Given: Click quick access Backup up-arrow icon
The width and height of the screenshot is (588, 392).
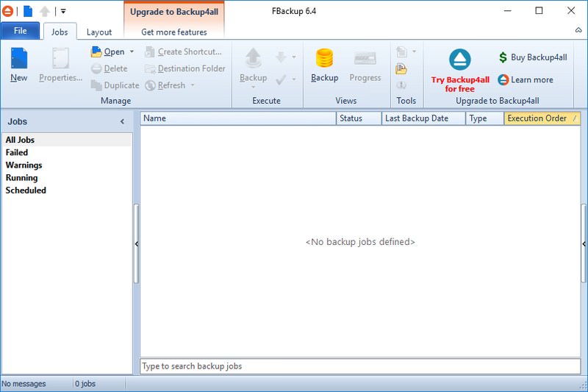Looking at the screenshot, I should 45,11.
